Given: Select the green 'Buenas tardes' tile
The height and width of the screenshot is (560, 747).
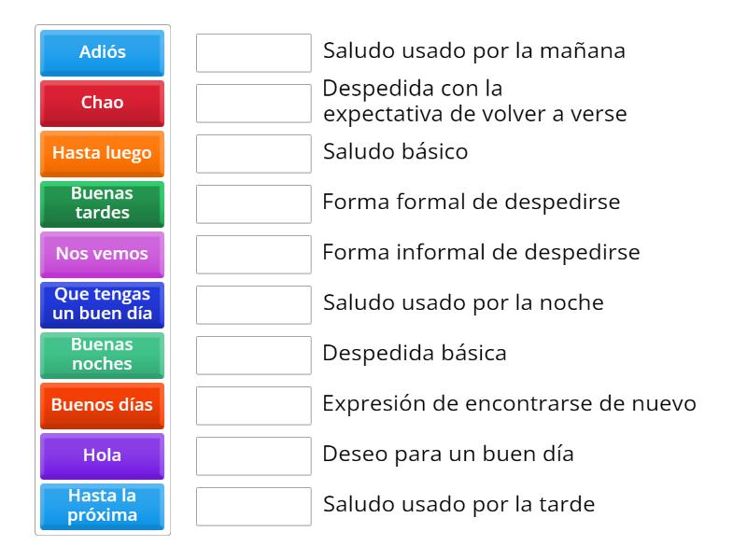Looking at the screenshot, I should (x=101, y=204).
